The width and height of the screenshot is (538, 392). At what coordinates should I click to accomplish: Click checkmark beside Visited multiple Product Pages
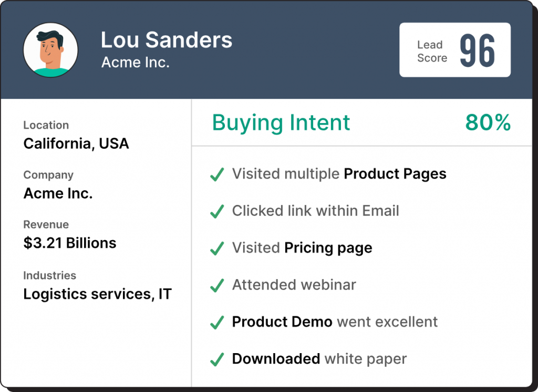tap(217, 175)
